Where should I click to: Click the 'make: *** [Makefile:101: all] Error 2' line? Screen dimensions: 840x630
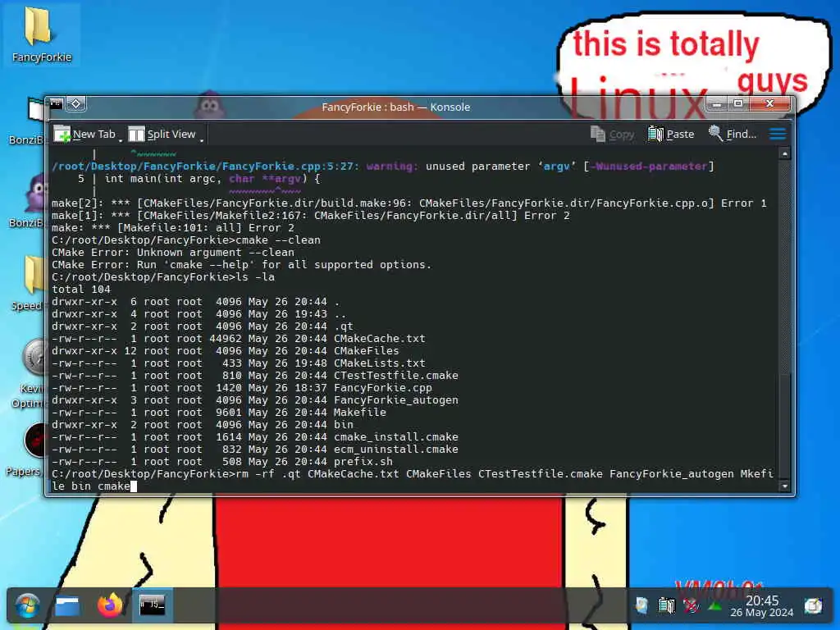click(172, 228)
